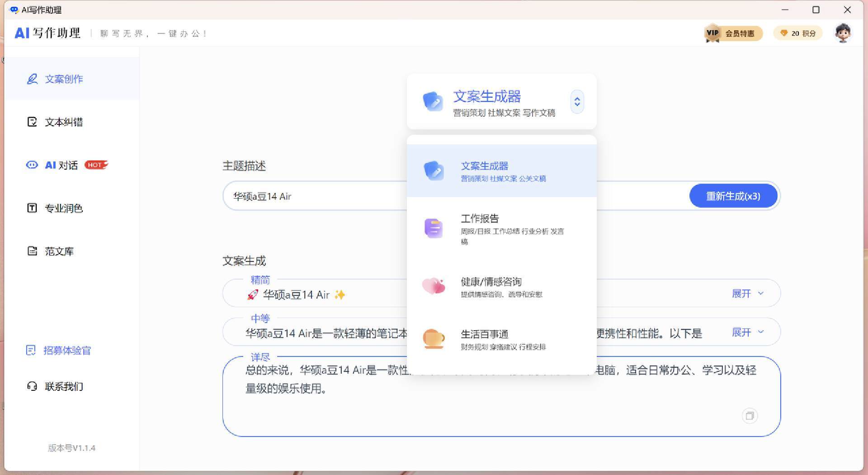Open the 招募体验官 link
Image resolution: width=868 pixels, height=475 pixels.
click(x=59, y=351)
